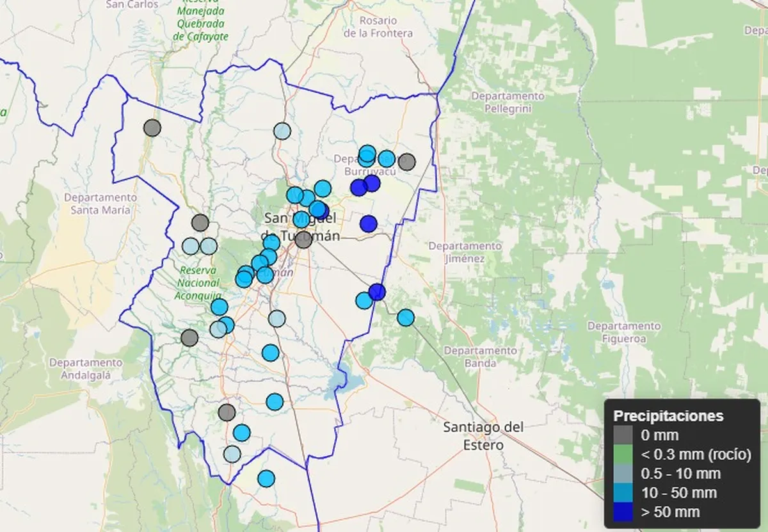Click the gray marker in the province's far northwest
The image size is (768, 532).
[152, 127]
